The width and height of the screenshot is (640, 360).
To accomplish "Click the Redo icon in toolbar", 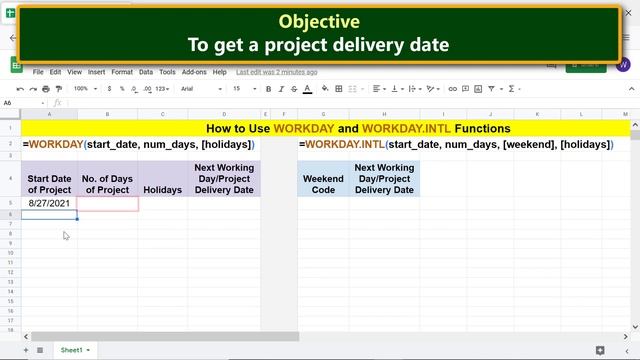I will pos(33,89).
